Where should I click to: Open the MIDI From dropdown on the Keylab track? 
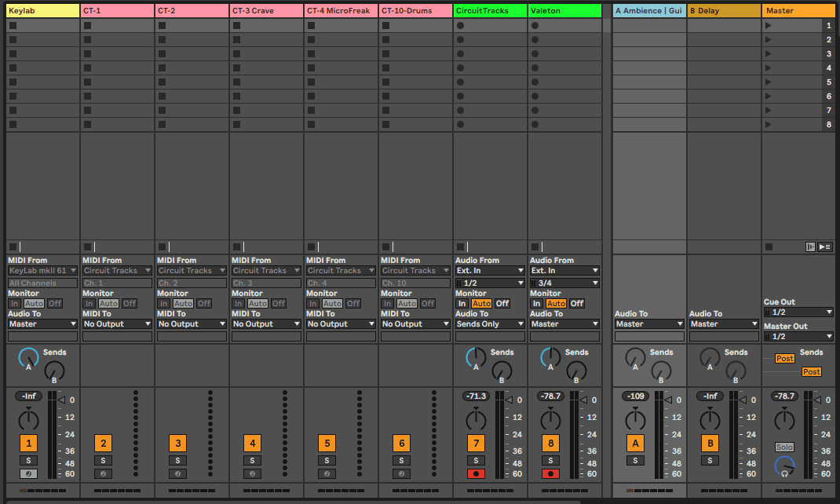pos(42,270)
